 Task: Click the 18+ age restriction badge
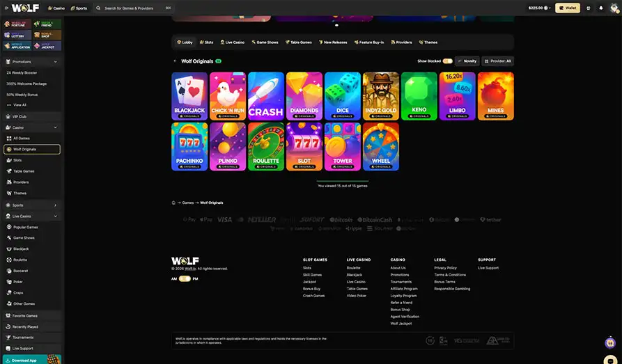430,340
